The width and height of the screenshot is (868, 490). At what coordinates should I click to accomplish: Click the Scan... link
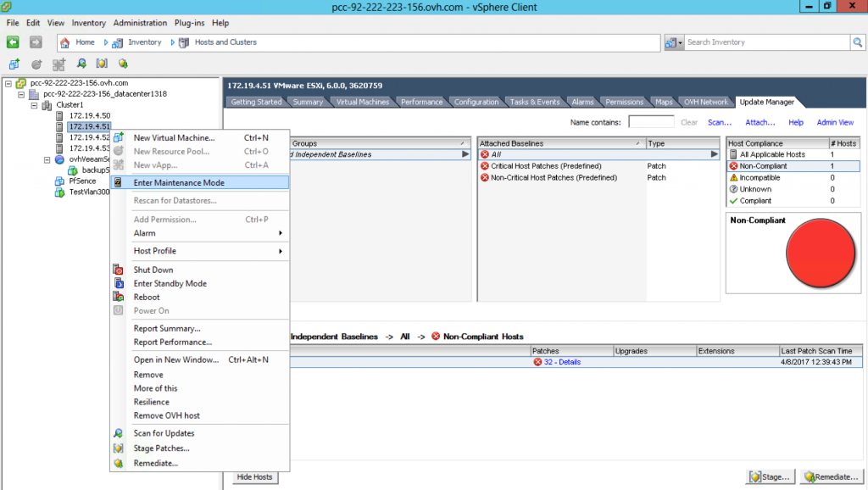tap(720, 122)
